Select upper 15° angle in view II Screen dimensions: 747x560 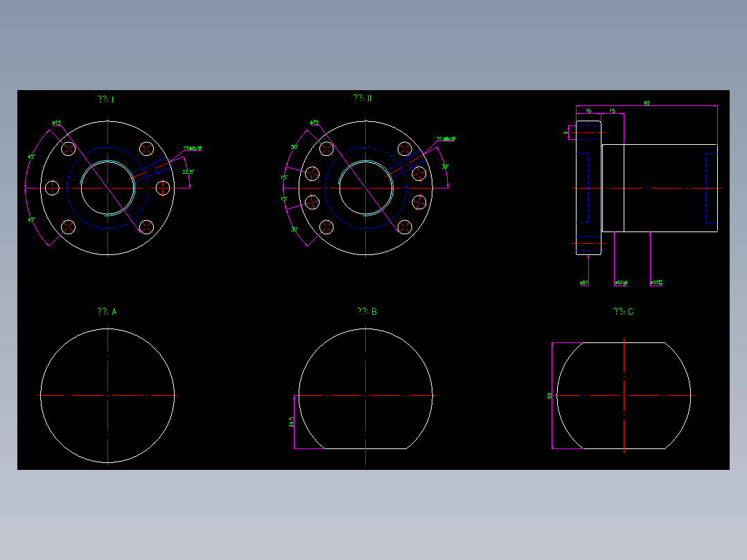284,177
